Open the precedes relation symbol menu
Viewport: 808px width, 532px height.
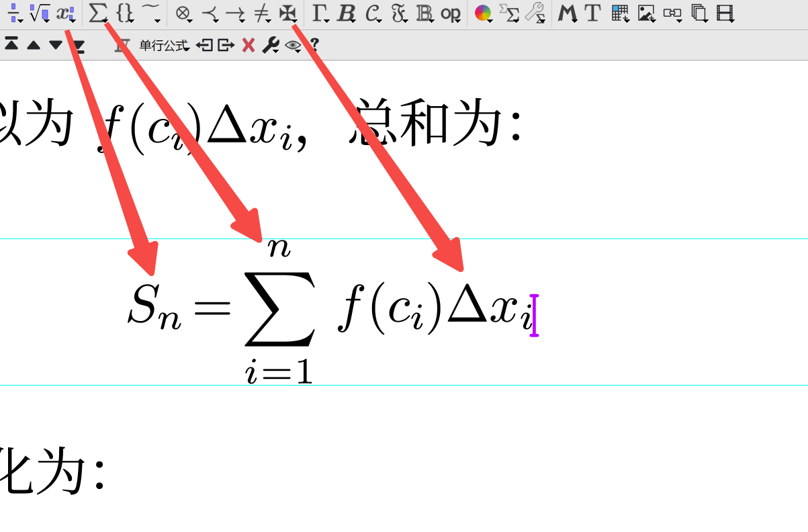pos(209,13)
